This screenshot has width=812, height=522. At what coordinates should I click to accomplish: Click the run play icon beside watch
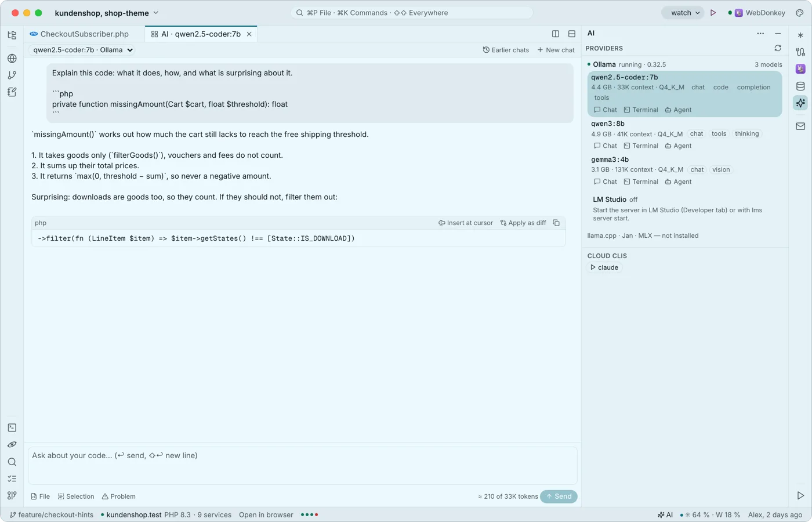click(713, 13)
